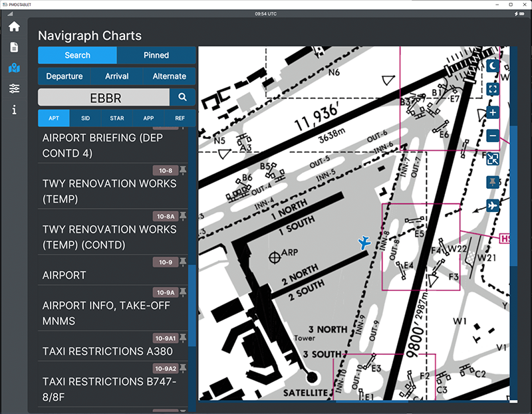Viewport: 532px width, 414px height.
Task: Zoom out of the chart
Action: click(493, 136)
